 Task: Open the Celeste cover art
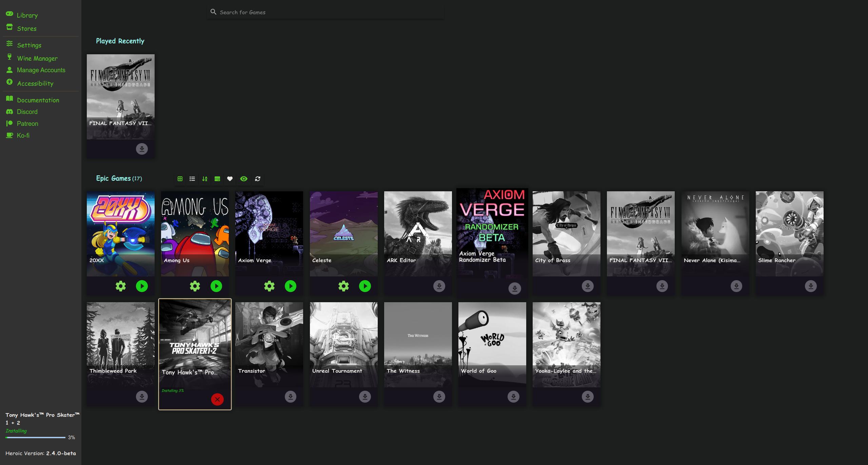point(343,234)
